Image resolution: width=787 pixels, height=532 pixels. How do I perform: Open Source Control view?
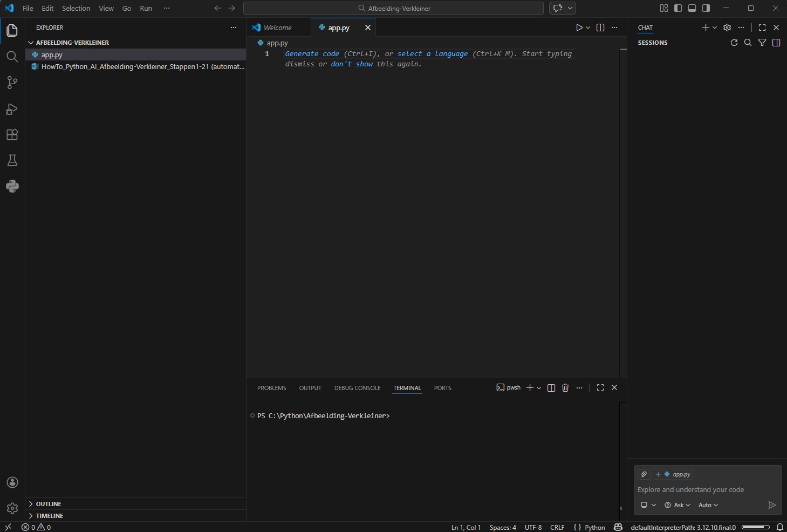coord(12,83)
